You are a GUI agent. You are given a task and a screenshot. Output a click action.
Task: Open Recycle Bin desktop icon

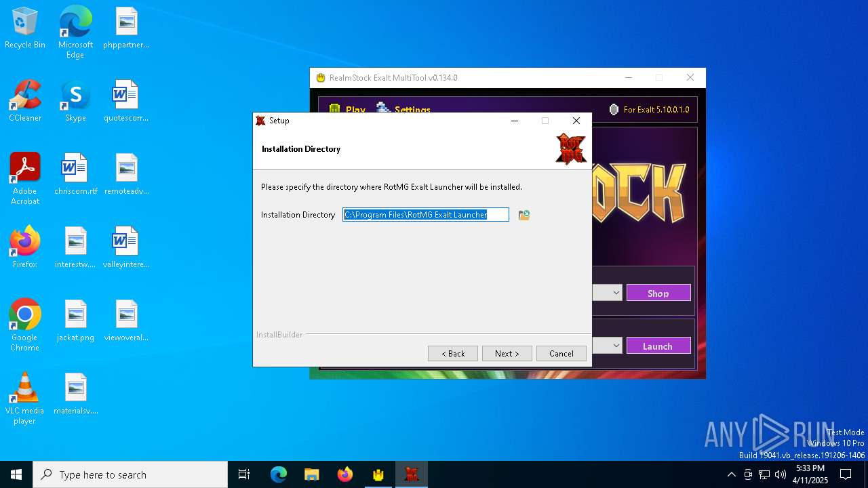25,28
